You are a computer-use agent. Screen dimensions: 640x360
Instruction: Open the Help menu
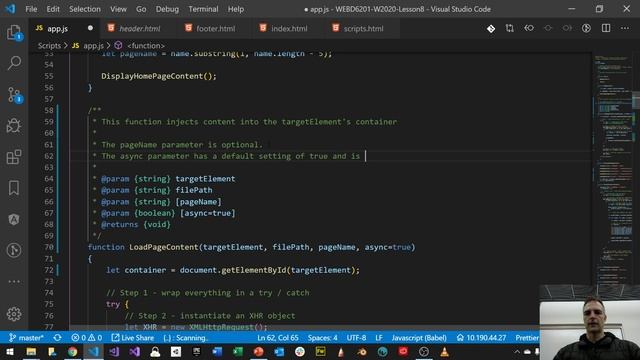pyautogui.click(x=236, y=9)
